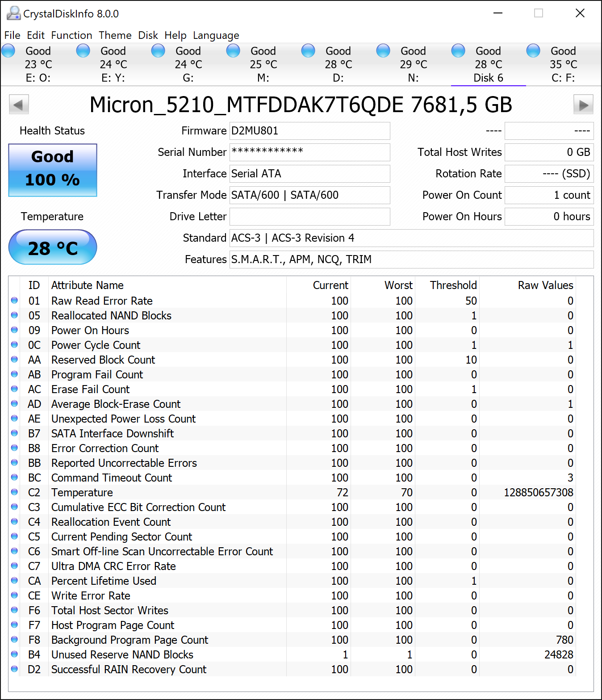Click the Worst column header
602x700 pixels.
(398, 285)
